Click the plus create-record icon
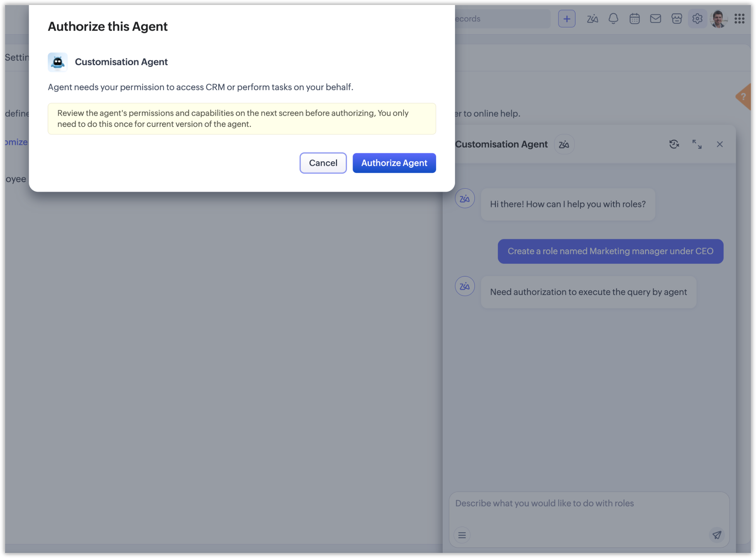The image size is (756, 558). coord(567,18)
